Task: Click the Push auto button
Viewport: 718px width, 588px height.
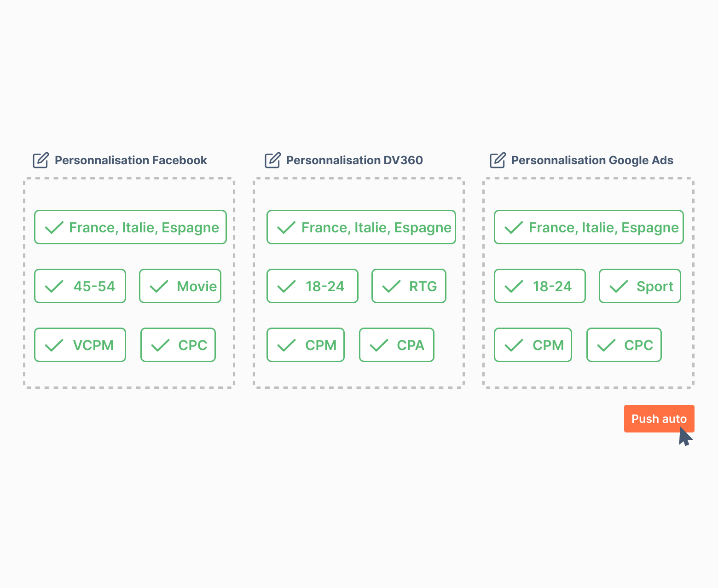Action: (x=659, y=419)
